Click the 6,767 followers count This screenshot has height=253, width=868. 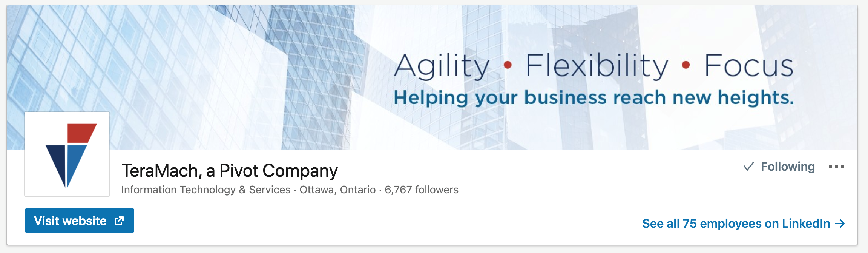(421, 190)
